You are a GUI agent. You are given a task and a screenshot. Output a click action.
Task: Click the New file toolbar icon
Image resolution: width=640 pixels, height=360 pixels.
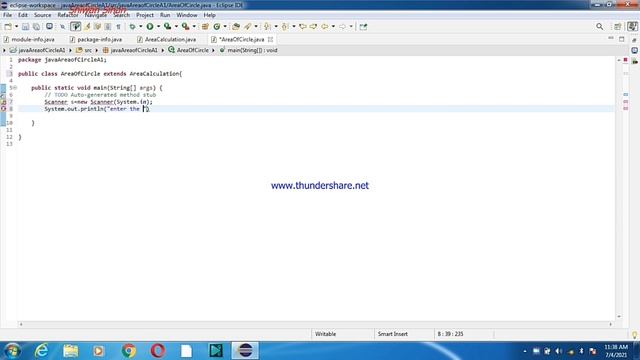8,27
